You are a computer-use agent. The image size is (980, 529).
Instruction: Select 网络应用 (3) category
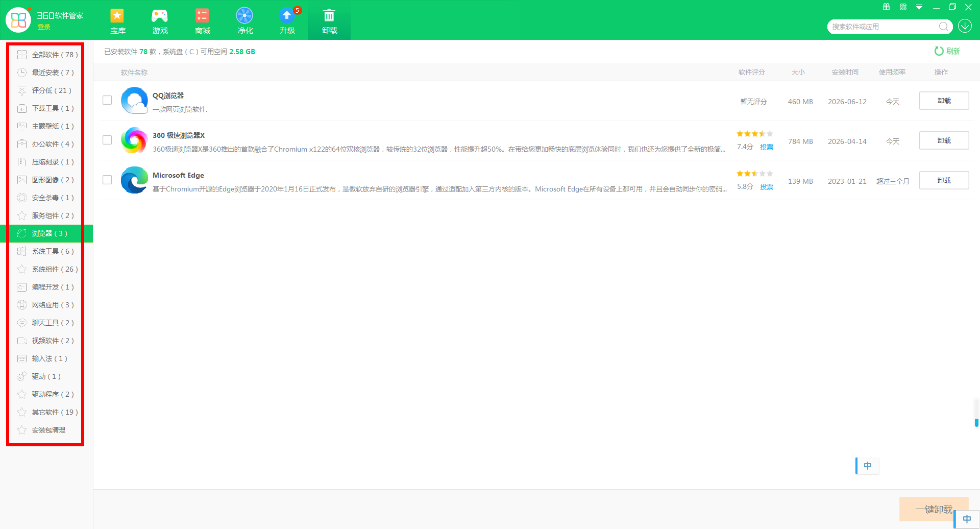(x=46, y=305)
